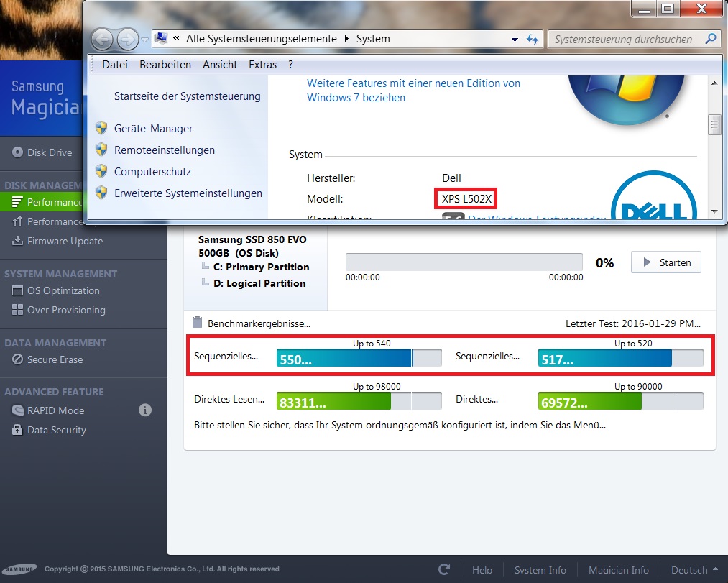This screenshot has height=583, width=728.
Task: Click the random read bar showing 83311
Action: 359,401
